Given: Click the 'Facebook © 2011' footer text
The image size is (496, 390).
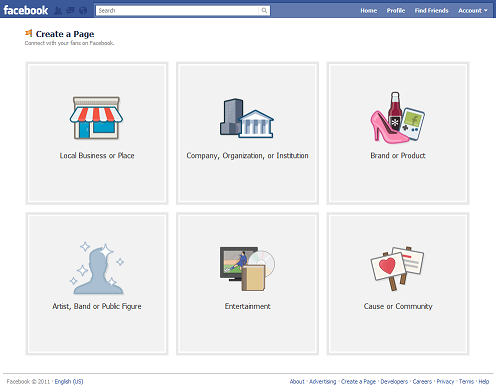Looking at the screenshot, I should 28,382.
